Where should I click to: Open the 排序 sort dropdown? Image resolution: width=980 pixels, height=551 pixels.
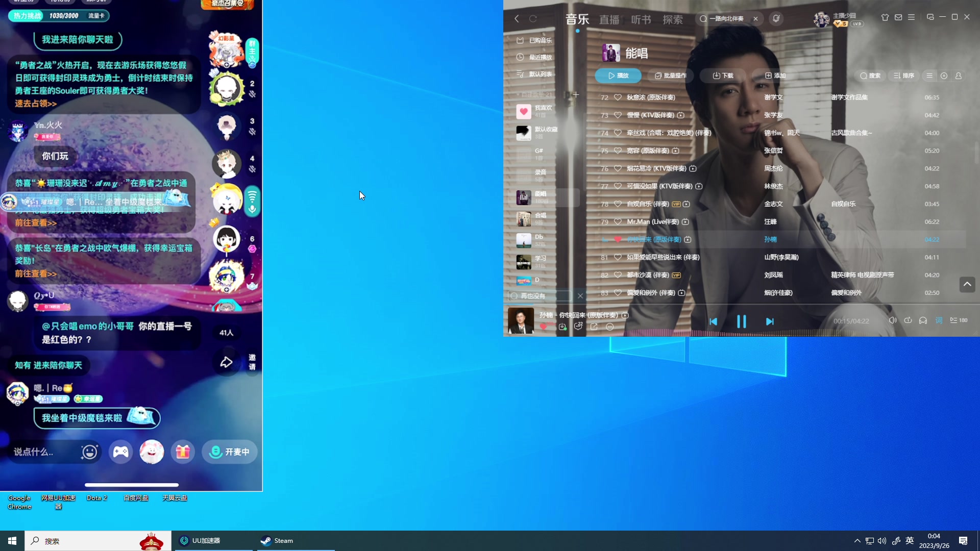pyautogui.click(x=904, y=76)
